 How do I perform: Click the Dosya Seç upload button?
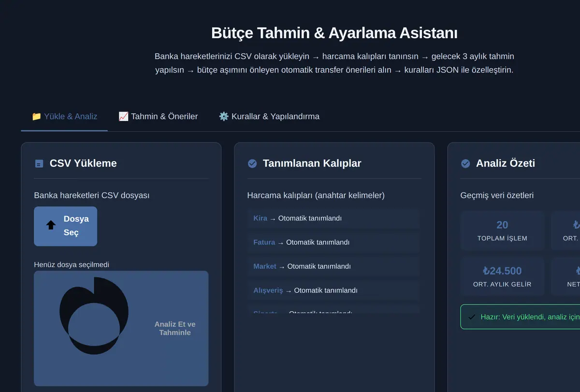click(65, 226)
